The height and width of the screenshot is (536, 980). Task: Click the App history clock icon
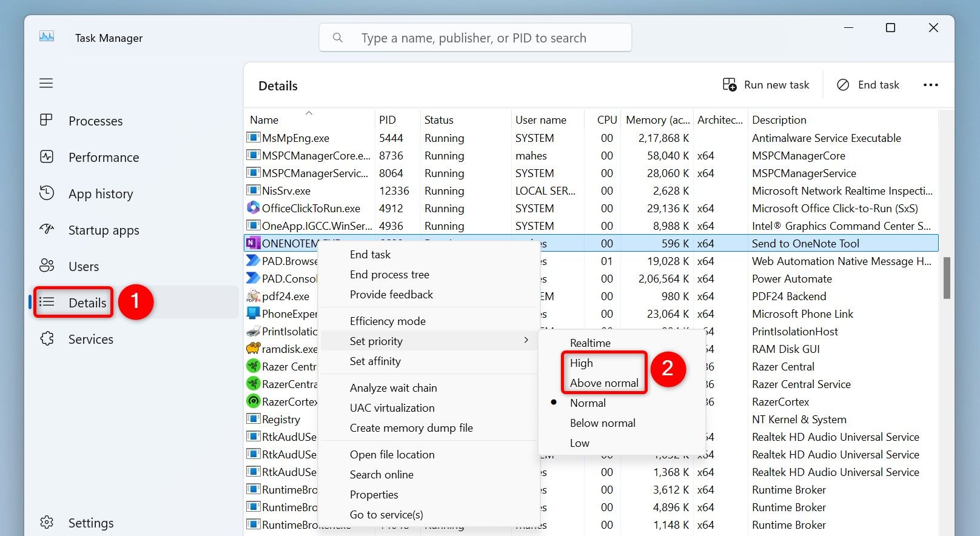click(47, 193)
